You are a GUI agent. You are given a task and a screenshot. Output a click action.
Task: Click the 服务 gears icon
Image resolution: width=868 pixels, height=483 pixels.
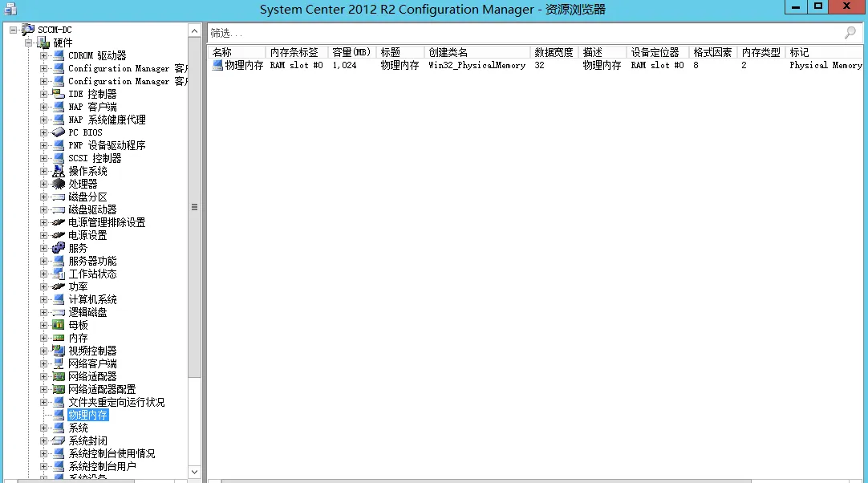click(x=59, y=248)
